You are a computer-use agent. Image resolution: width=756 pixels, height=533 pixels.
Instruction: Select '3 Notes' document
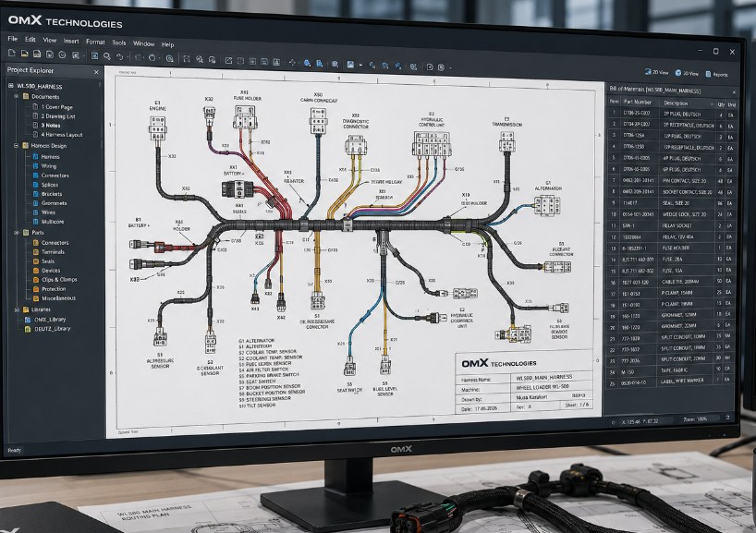[51, 126]
